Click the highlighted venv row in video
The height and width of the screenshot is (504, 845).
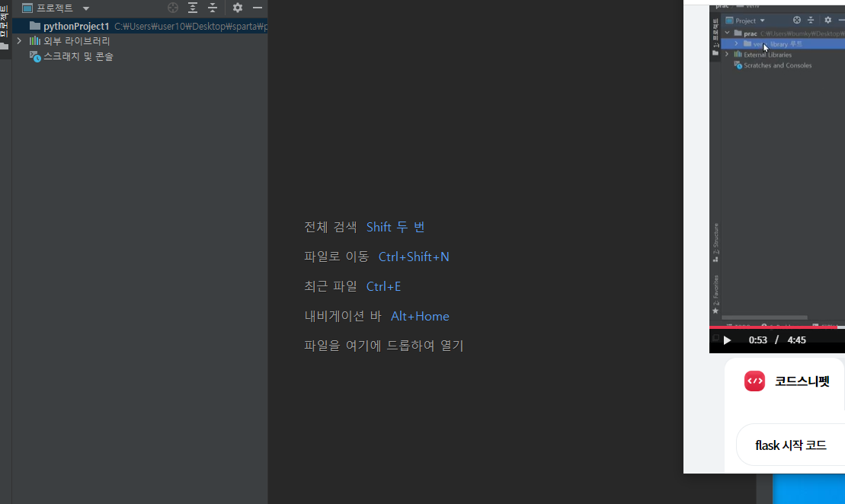click(783, 43)
